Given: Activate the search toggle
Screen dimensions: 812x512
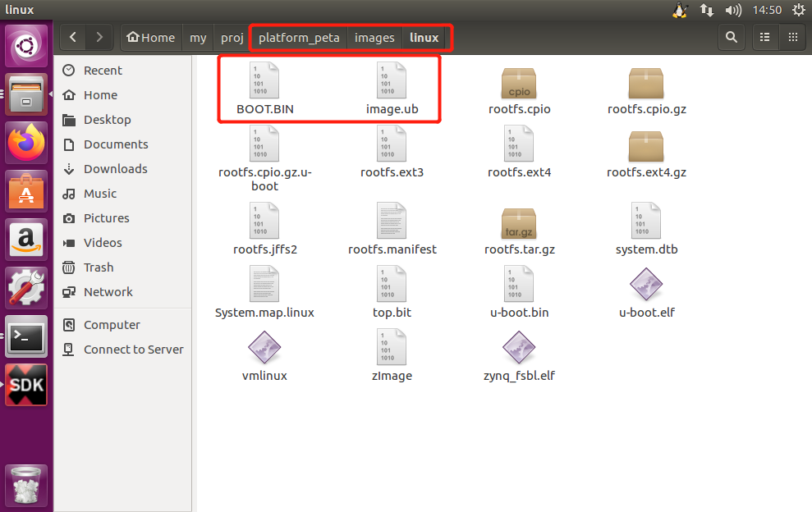Looking at the screenshot, I should pos(731,37).
